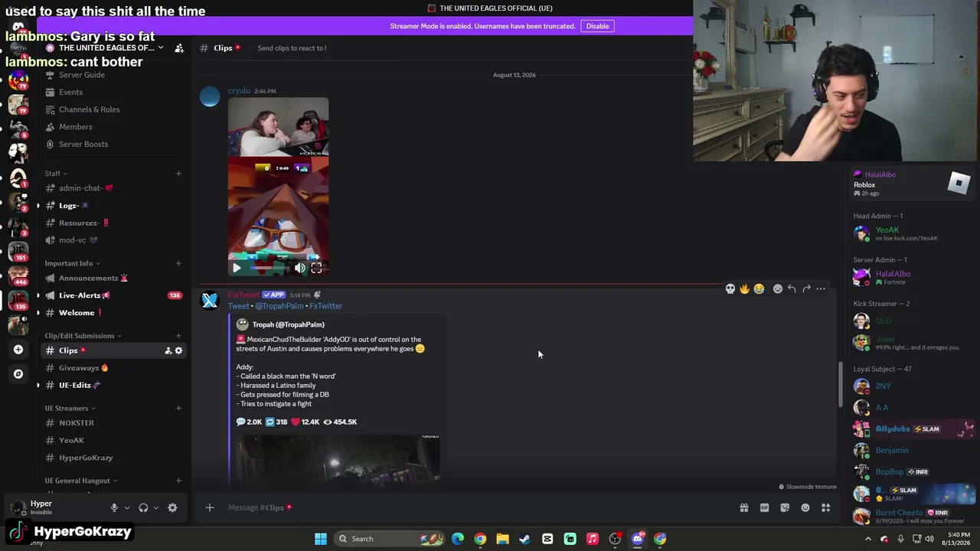Image resolution: width=980 pixels, height=551 pixels.
Task: Reply to the FixTweet message
Action: [x=792, y=289]
